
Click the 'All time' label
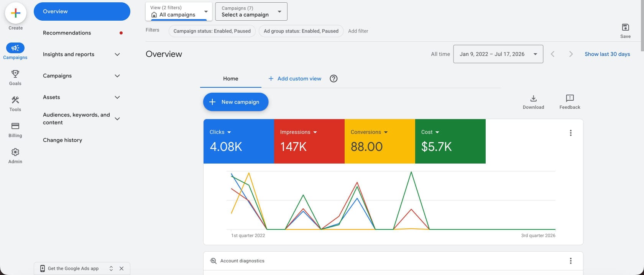click(440, 54)
